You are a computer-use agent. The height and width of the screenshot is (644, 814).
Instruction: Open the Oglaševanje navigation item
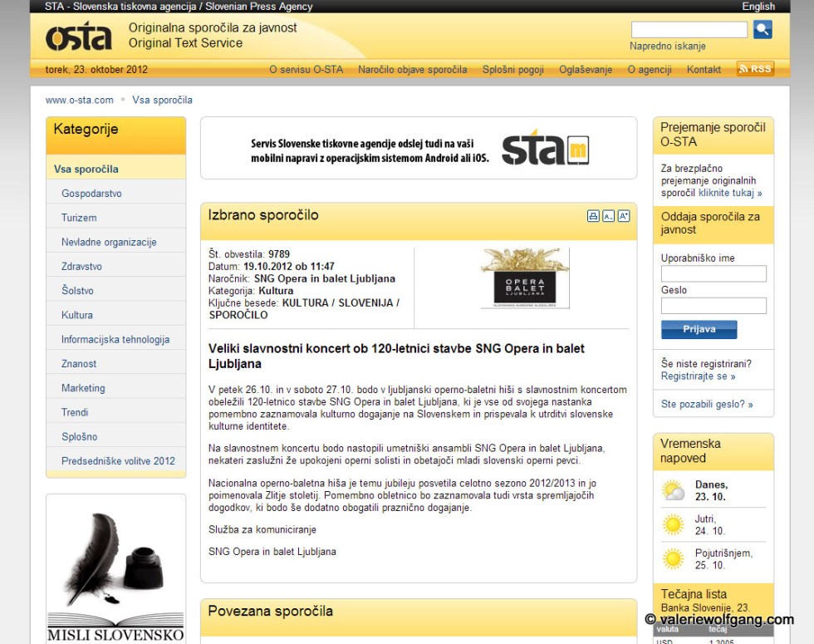pos(585,70)
